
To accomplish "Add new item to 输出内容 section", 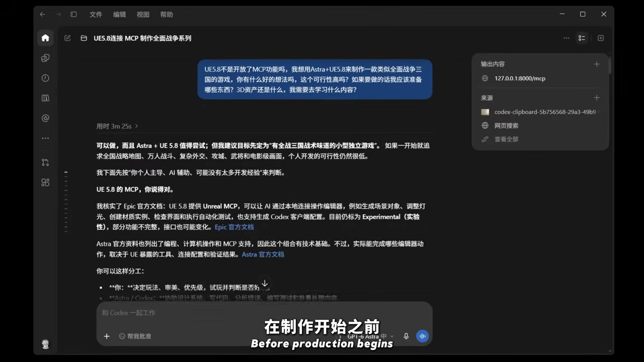I will [597, 64].
